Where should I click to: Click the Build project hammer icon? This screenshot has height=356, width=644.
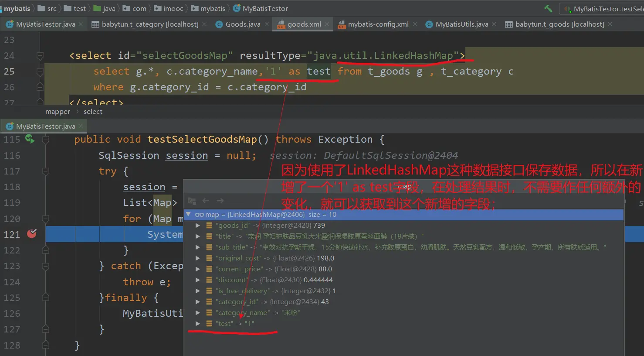[x=548, y=8]
